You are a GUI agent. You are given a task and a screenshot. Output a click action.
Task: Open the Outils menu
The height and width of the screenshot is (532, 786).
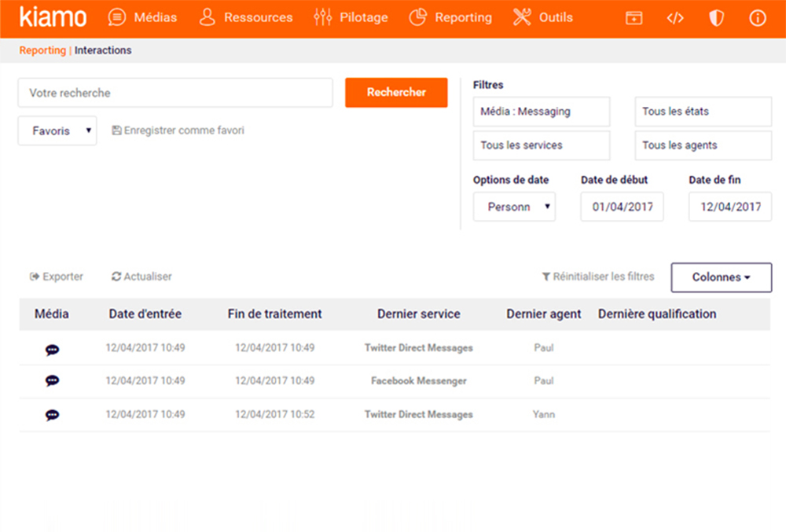543,17
